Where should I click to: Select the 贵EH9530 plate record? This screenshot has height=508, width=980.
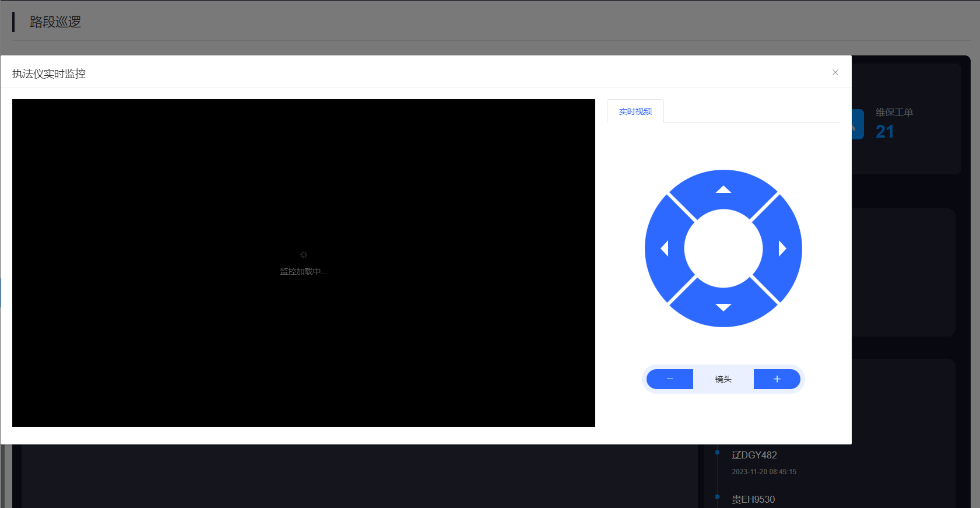click(753, 499)
